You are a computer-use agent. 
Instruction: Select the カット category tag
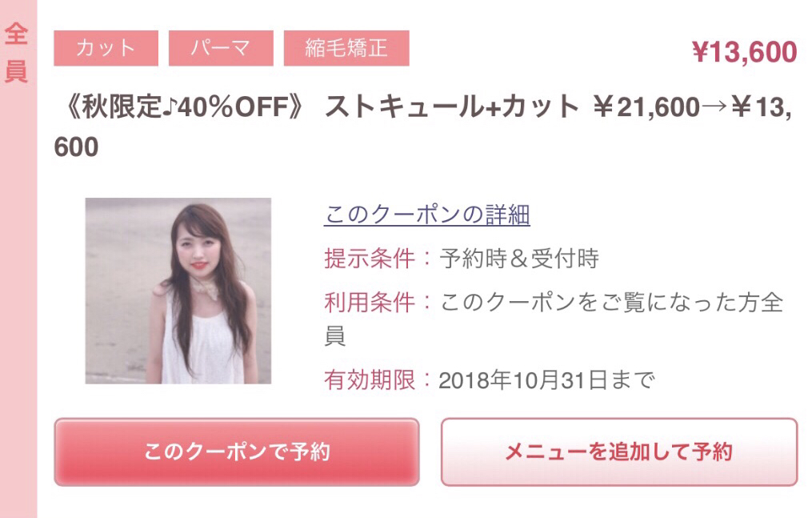click(x=106, y=48)
